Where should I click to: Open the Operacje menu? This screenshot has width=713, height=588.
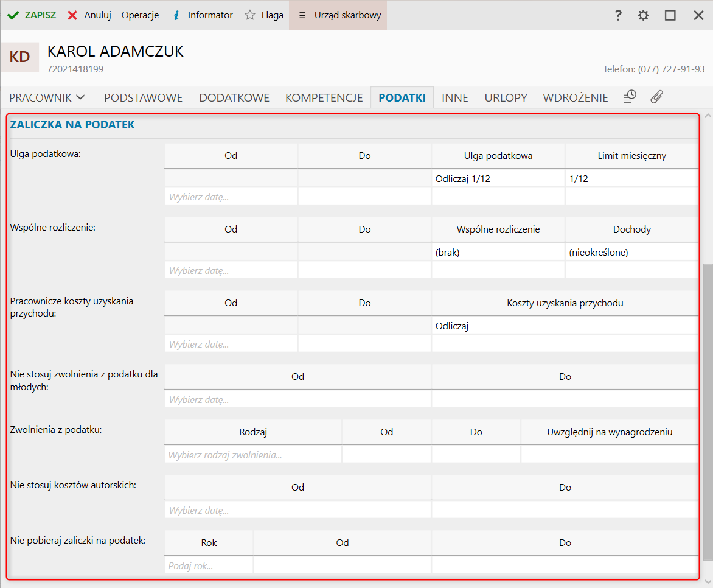[x=140, y=15]
